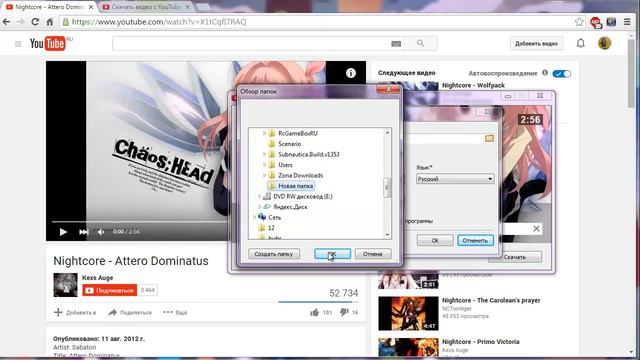Open the YouTube guide hamburger menu

[18, 44]
